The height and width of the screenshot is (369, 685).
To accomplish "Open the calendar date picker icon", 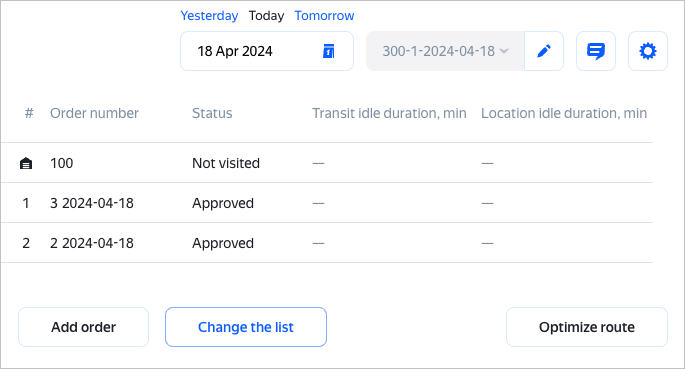I will pos(329,51).
